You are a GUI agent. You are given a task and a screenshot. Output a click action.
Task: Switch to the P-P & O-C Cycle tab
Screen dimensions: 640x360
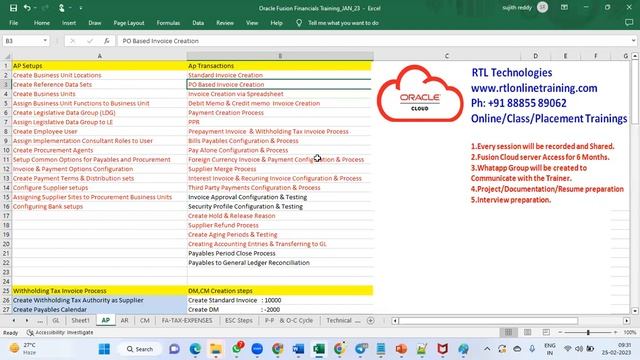point(289,320)
